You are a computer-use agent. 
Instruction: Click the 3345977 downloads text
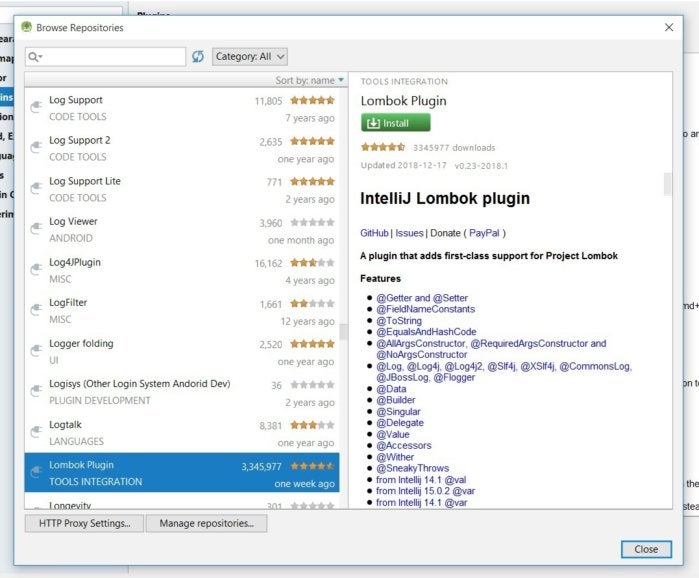click(454, 148)
